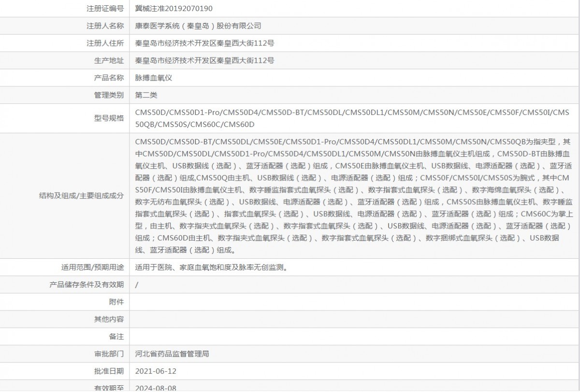Click the 注册证编号 row label
Viewport: 580px width, 392px height.
click(x=105, y=8)
